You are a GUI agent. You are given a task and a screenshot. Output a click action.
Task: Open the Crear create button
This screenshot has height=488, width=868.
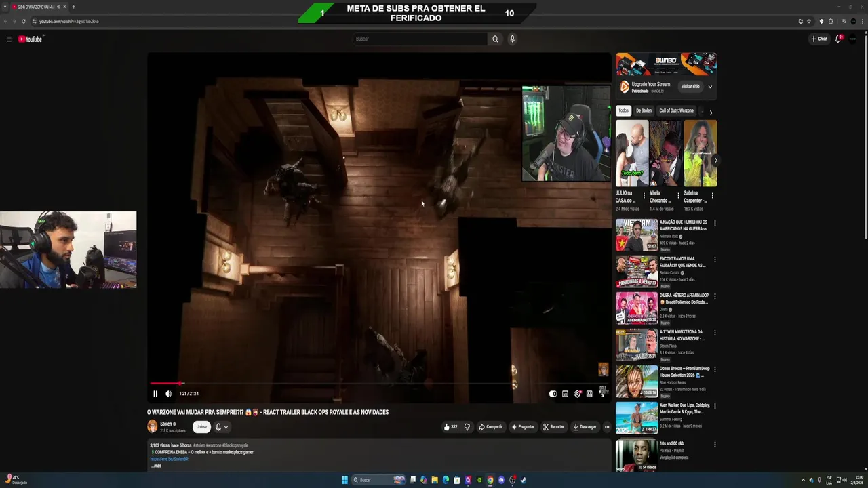[x=819, y=39]
